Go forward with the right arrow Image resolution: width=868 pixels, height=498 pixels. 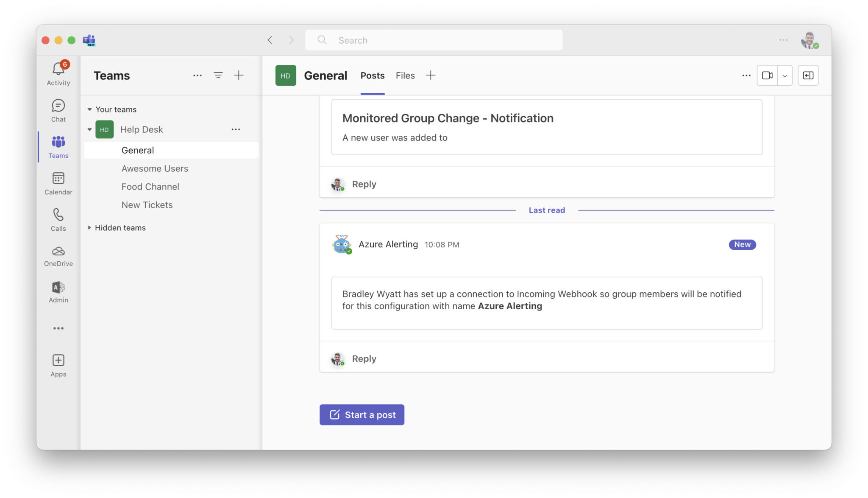pyautogui.click(x=291, y=40)
